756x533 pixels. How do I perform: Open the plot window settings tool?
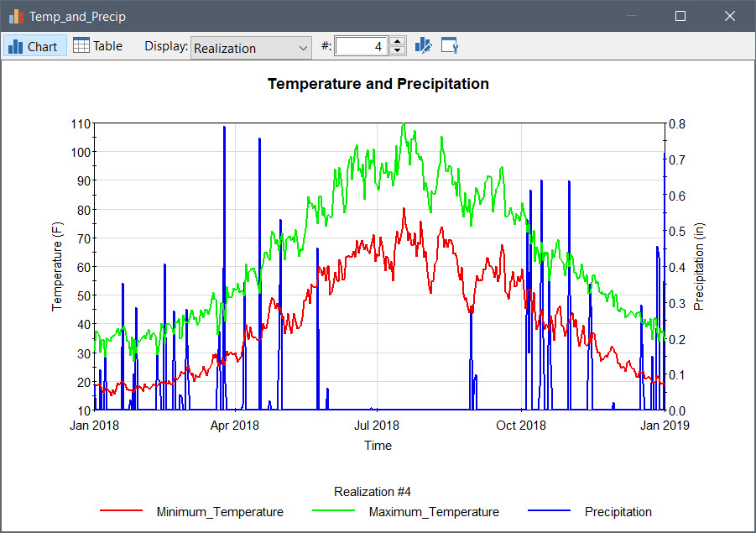tap(450, 45)
